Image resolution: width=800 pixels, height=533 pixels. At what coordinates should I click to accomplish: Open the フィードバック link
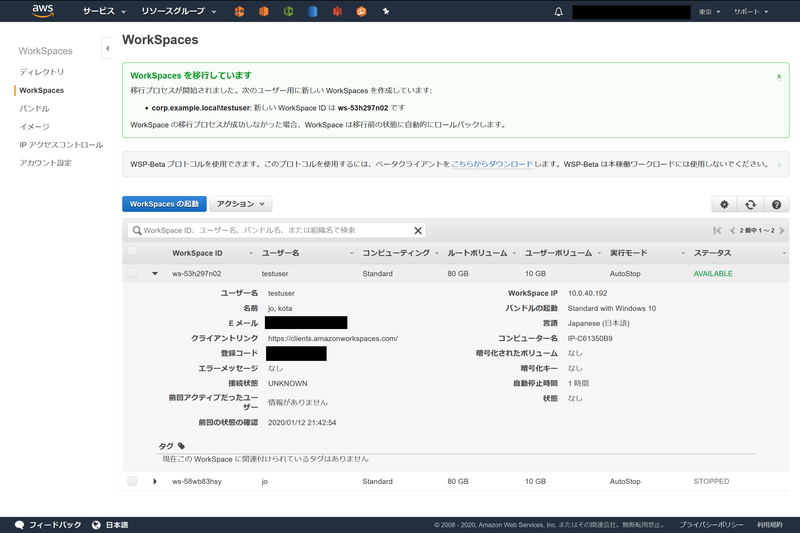55,525
